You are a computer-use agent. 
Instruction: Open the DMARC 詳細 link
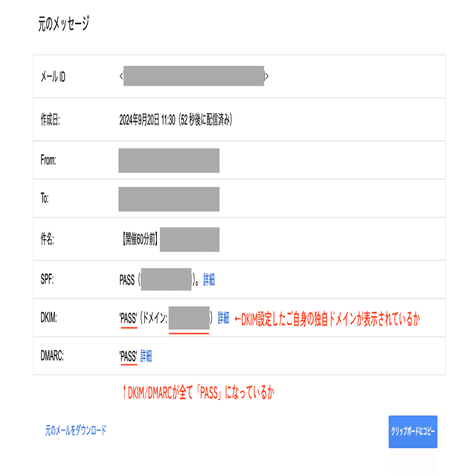[146, 356]
